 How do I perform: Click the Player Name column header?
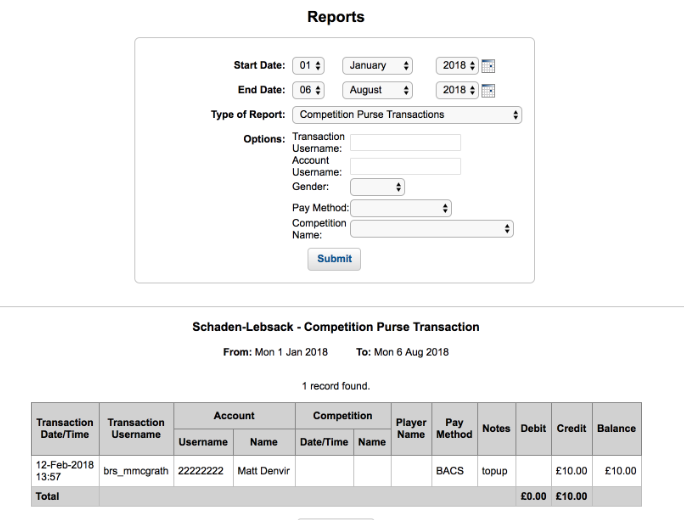point(411,429)
